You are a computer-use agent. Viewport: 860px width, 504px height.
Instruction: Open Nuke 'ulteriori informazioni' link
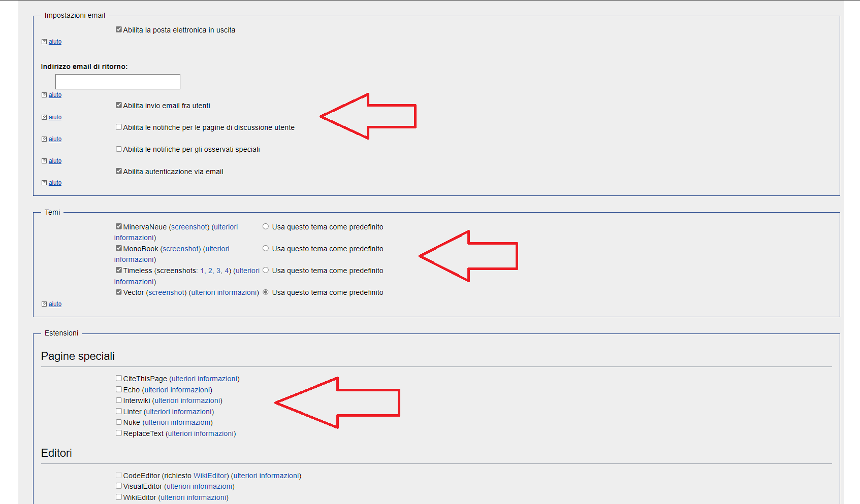point(177,422)
